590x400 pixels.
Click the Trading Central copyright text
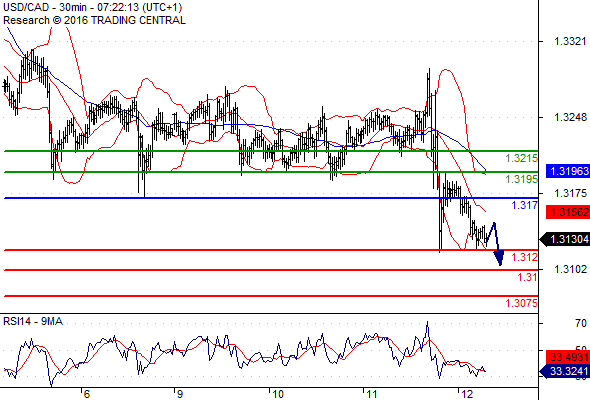click(94, 20)
